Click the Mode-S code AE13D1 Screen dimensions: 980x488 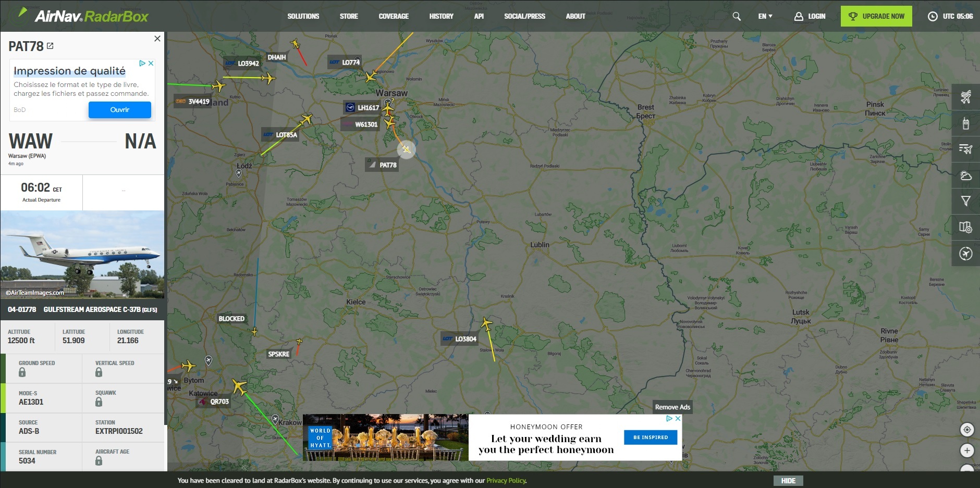coord(31,402)
